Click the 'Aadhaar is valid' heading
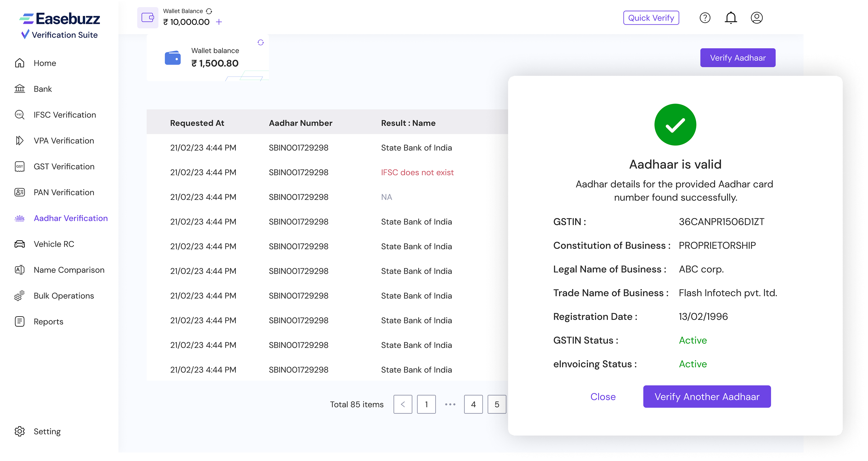This screenshot has width=868, height=461. (675, 164)
